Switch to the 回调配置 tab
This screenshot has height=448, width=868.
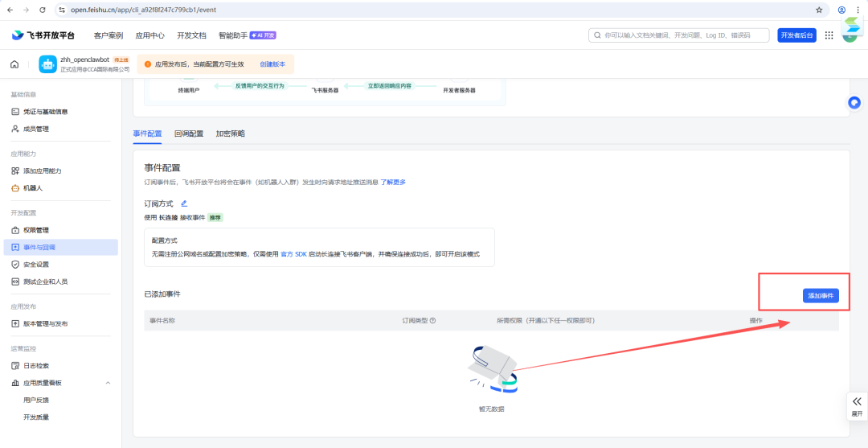[189, 134]
